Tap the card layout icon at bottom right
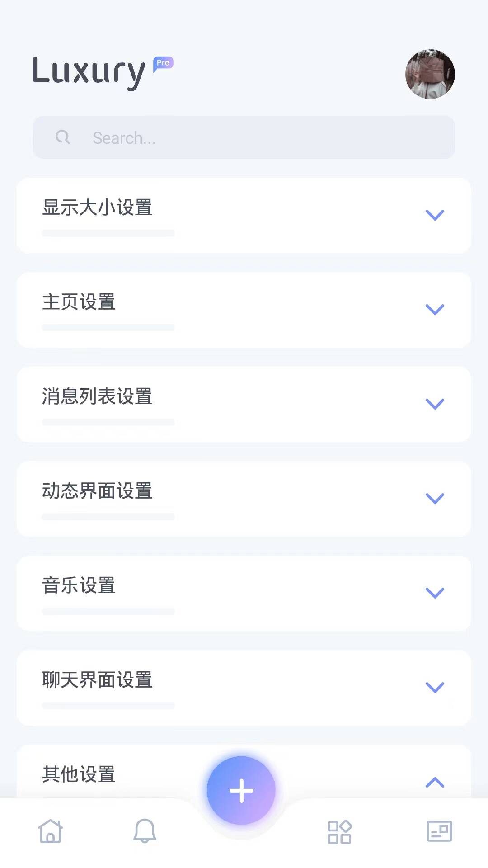This screenshot has height=868, width=488. click(439, 831)
